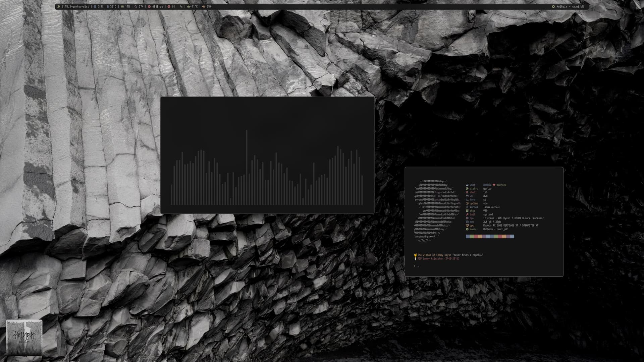Click the gpu monitor icon in terminal
The width and height of the screenshot is (644, 362).
tap(467, 226)
